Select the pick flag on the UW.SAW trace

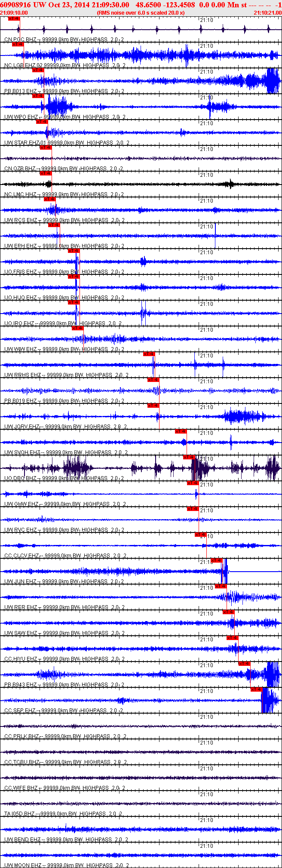click(229, 612)
